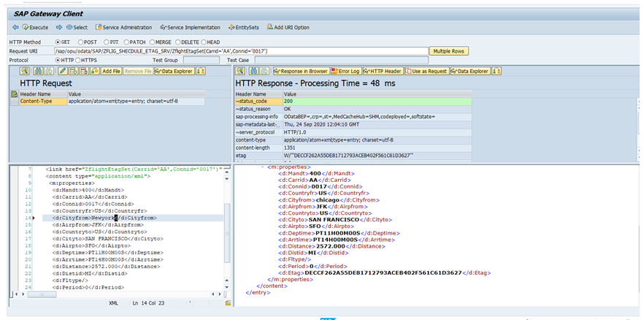Open Data Explorer in HTTP Response panel
This screenshot has height=320, width=644.
tap(470, 71)
